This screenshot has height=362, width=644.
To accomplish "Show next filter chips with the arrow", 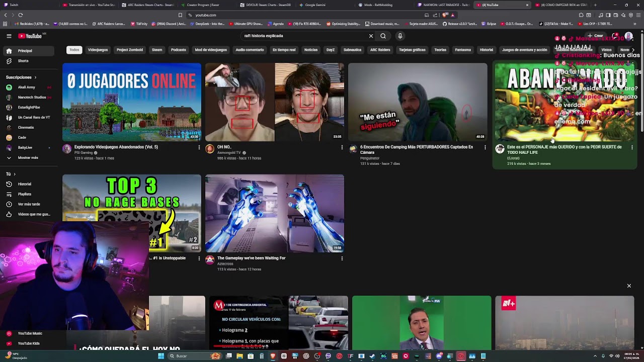I will (x=633, y=50).
